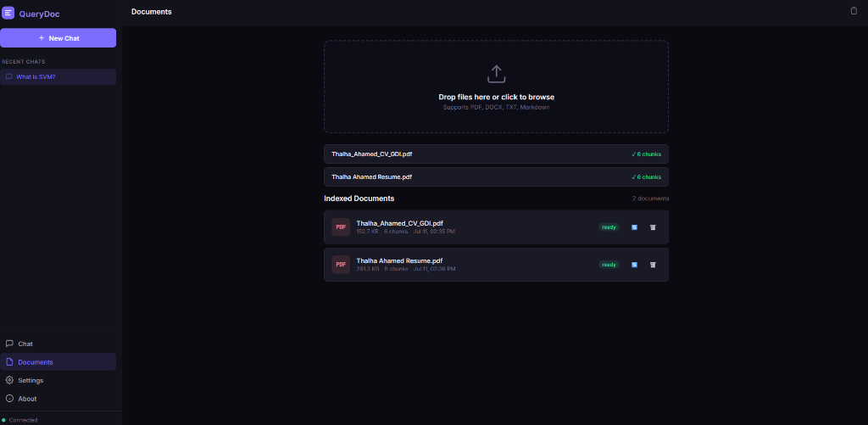Click the 'ready' badge on Thalha_Ahamed_CV_GDI.pdf
Viewport: 868px width, 425px height.
pos(609,227)
